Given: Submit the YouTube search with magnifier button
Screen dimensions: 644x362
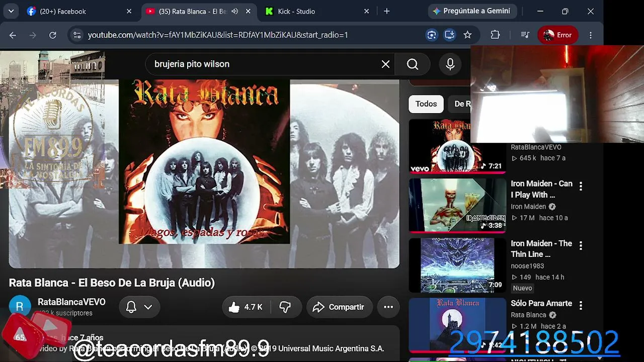Looking at the screenshot, I should [x=413, y=64].
